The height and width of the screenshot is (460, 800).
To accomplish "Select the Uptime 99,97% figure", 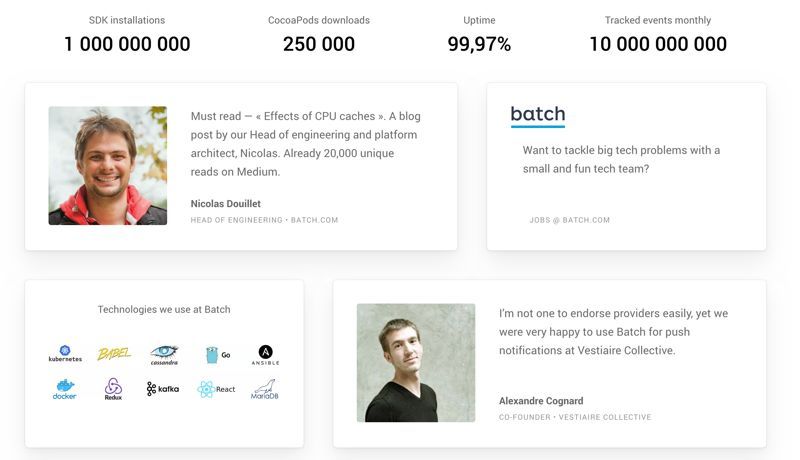I will pos(479,43).
